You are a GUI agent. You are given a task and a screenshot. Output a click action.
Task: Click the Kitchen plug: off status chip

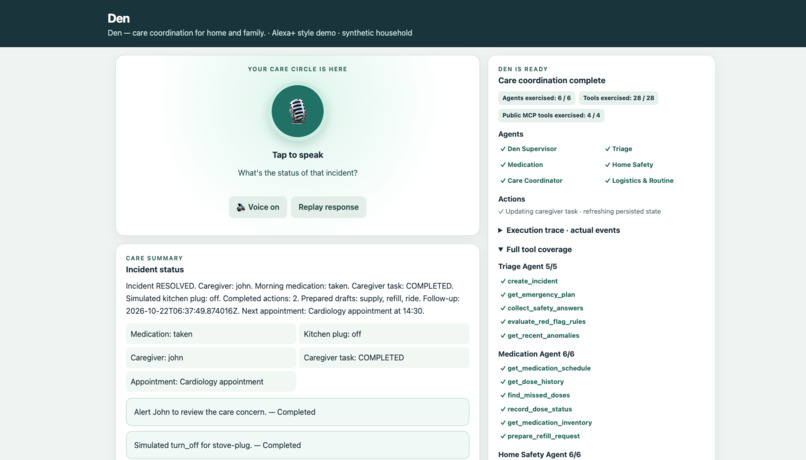tap(384, 334)
